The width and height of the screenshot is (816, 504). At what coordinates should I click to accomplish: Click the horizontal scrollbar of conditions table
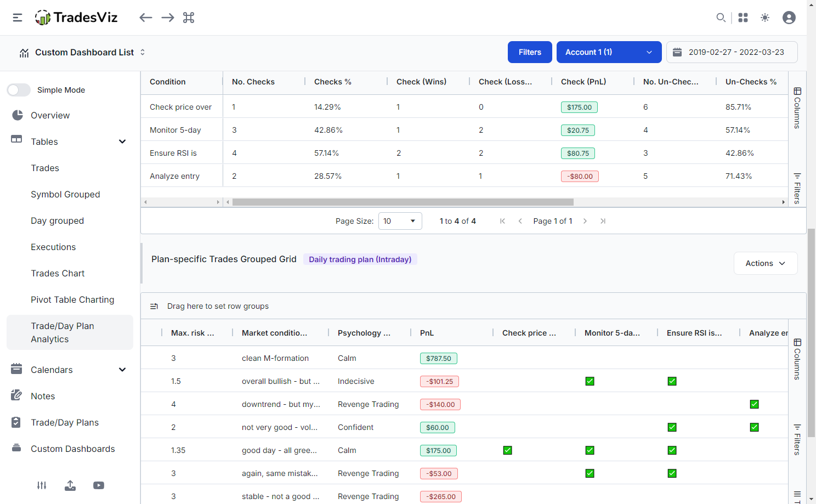[x=403, y=202]
